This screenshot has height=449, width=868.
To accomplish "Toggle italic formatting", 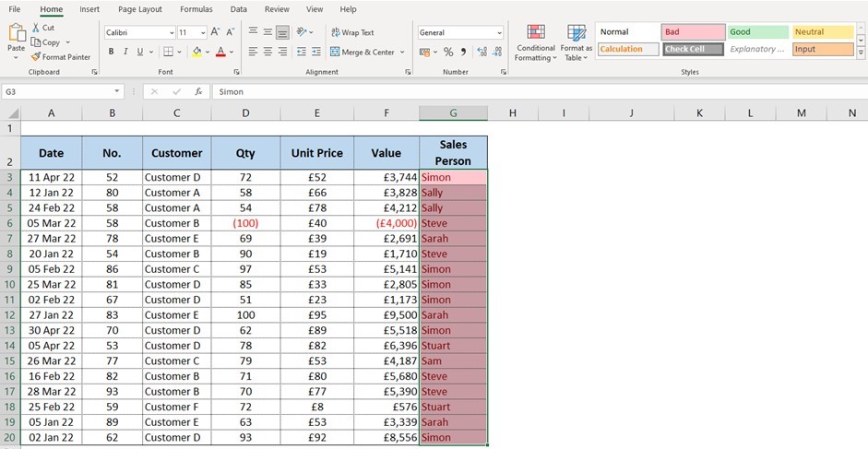I will [x=125, y=53].
